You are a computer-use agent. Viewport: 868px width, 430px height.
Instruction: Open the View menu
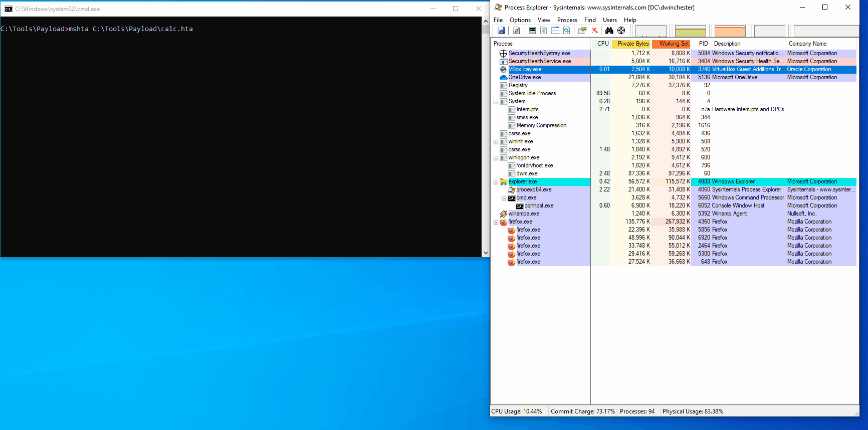pyautogui.click(x=544, y=20)
